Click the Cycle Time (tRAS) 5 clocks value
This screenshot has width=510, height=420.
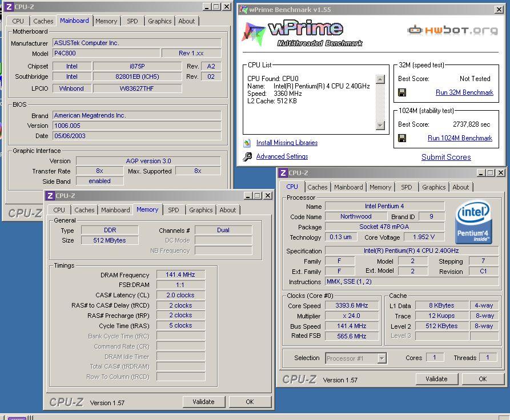tap(180, 325)
